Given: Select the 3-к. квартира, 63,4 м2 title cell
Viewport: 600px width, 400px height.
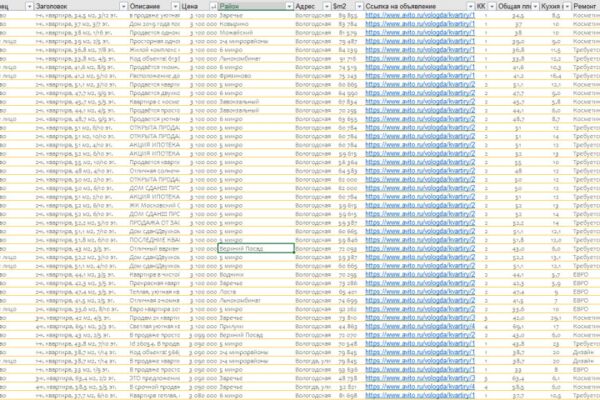Looking at the screenshot, I should coord(81,378).
